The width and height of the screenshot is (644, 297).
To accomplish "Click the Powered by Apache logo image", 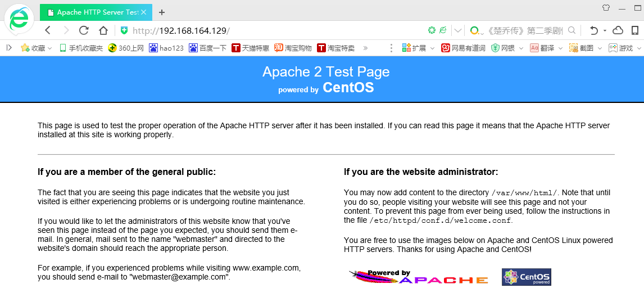I will [418, 277].
